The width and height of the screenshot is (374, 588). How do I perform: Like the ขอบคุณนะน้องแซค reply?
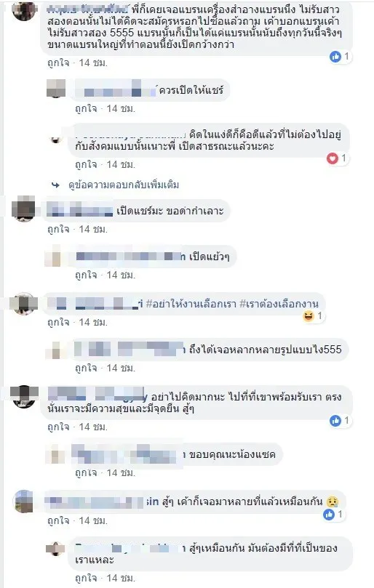point(86,473)
